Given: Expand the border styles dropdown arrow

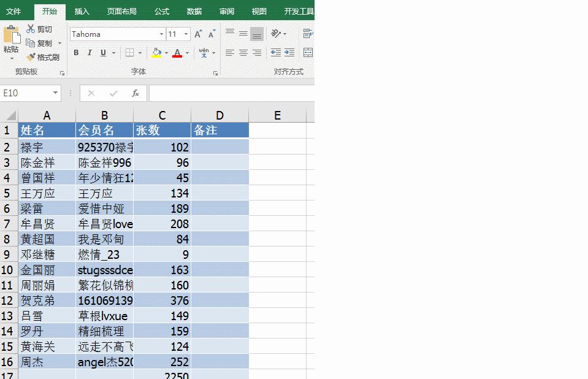Looking at the screenshot, I should [x=140, y=53].
